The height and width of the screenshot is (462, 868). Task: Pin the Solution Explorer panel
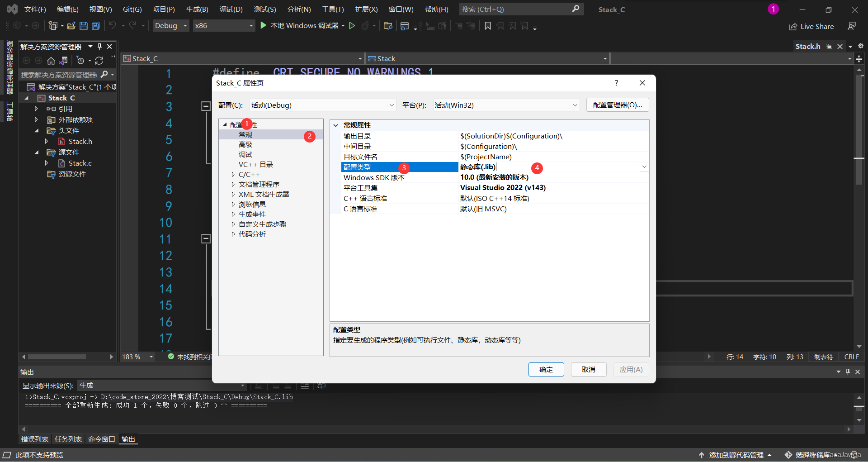click(x=99, y=47)
